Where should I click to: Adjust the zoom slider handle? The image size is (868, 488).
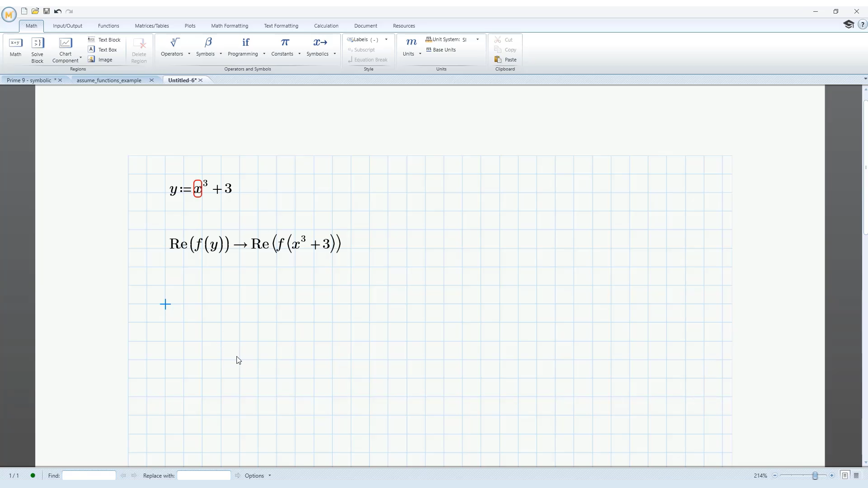click(815, 476)
